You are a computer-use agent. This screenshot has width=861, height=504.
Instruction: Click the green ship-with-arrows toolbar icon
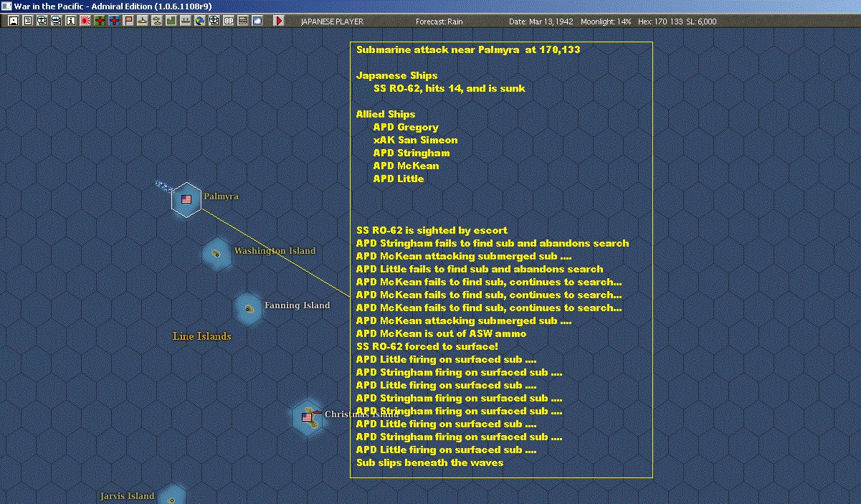point(186,21)
